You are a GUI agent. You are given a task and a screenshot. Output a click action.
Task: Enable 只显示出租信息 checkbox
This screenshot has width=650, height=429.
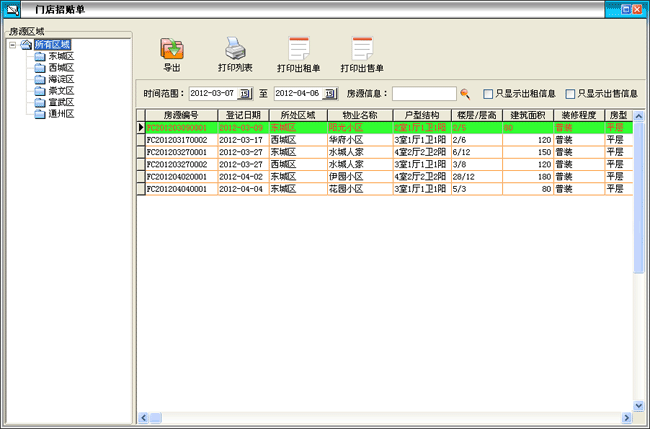click(x=488, y=94)
